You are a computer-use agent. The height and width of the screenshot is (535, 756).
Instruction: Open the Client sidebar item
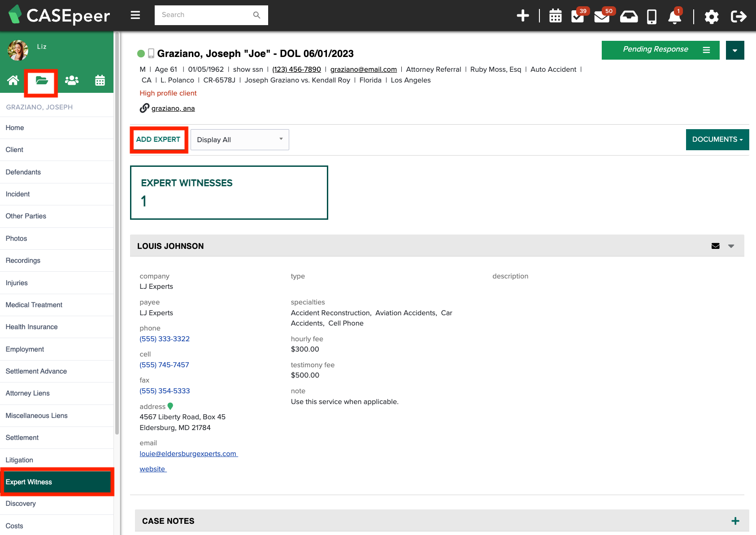tap(56, 150)
